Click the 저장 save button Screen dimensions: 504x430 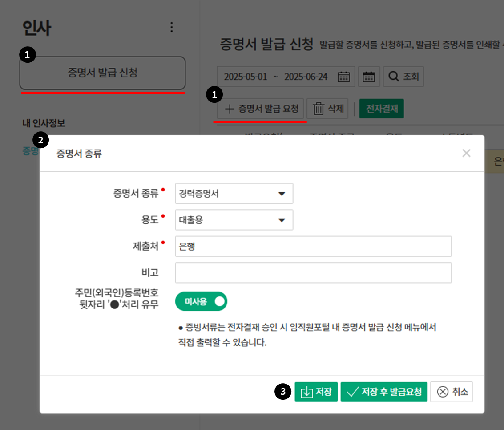[316, 392]
